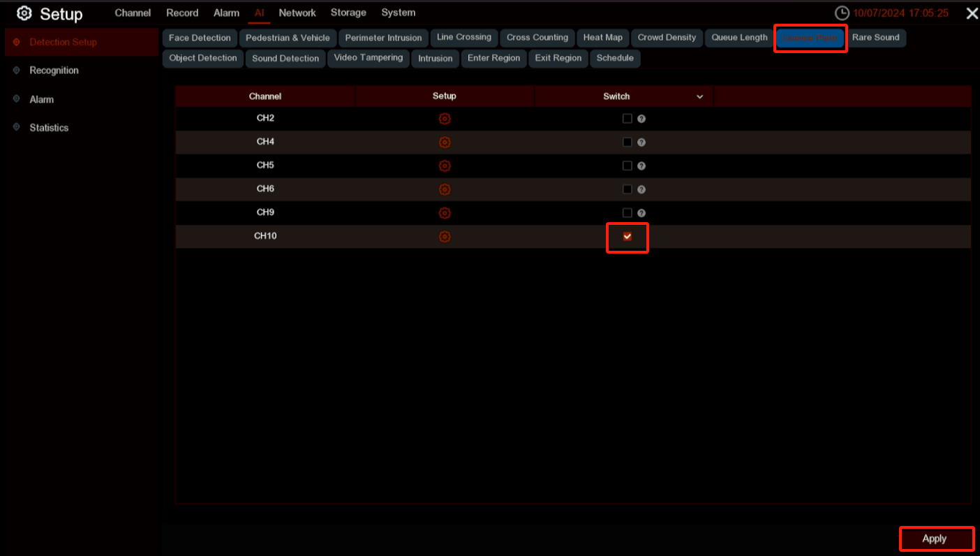The image size is (980, 556).
Task: Switch to Perimeter Intrusion tab
Action: coord(383,38)
